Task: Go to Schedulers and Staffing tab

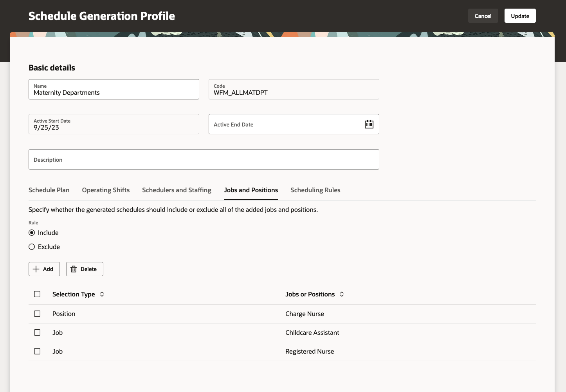Action: 177,190
